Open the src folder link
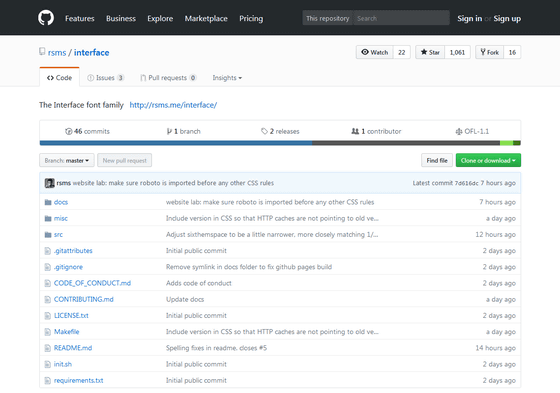560x393 pixels. (x=58, y=235)
